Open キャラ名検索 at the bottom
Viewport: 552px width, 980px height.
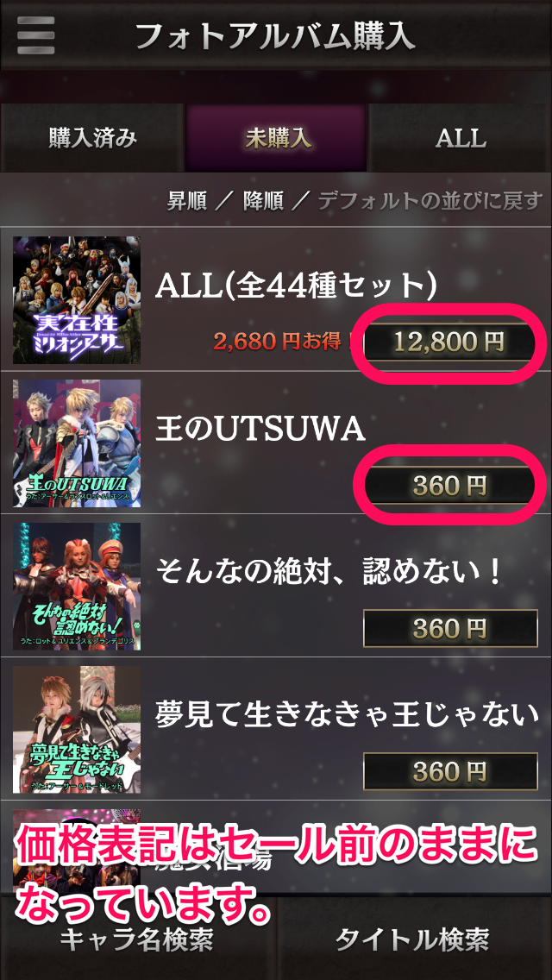137,939
